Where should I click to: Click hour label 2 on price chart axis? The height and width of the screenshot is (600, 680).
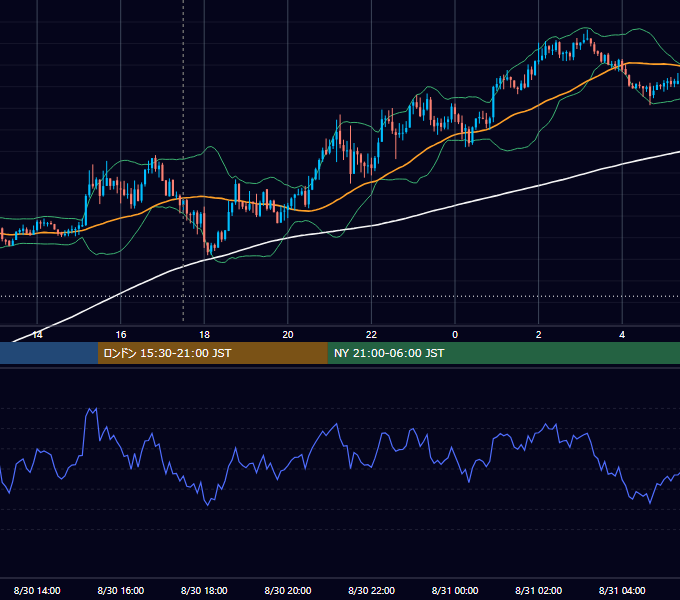click(x=539, y=335)
